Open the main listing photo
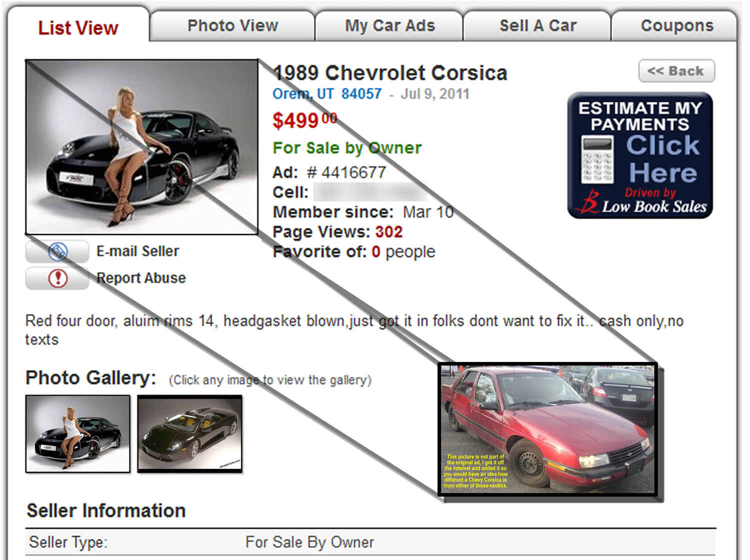Screen dimensions: 750x560 [142, 147]
